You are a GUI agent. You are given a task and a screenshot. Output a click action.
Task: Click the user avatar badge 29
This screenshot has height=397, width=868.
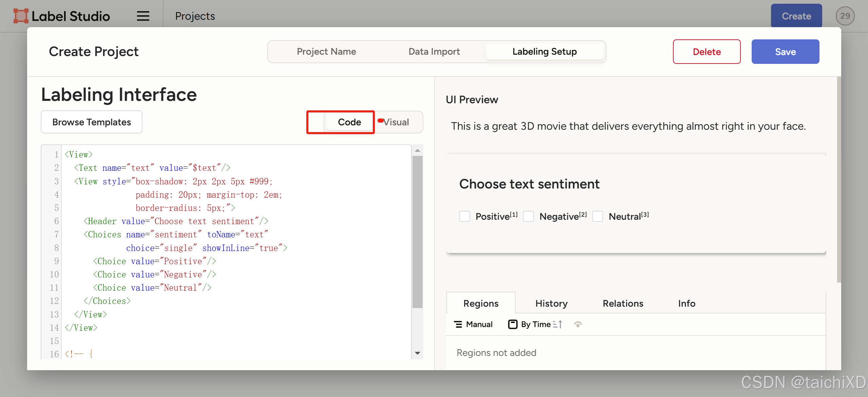tap(845, 16)
